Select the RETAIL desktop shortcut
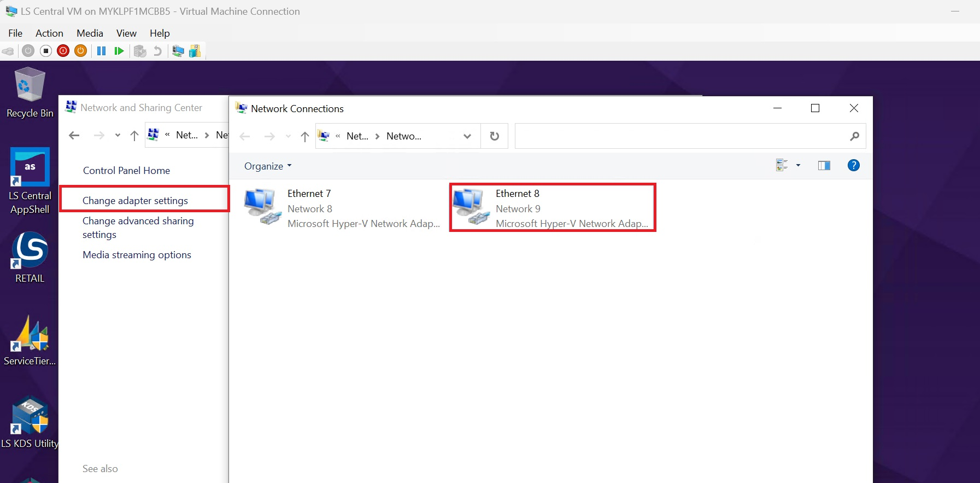 pos(30,257)
